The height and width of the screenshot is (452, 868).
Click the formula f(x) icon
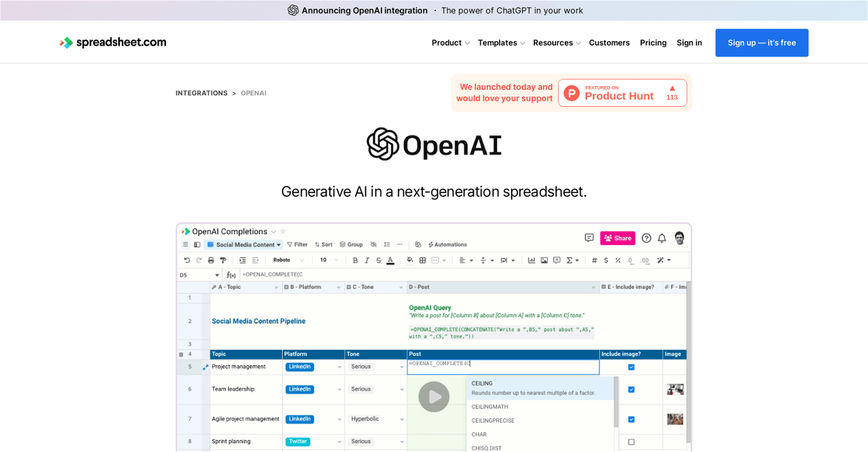click(x=231, y=275)
